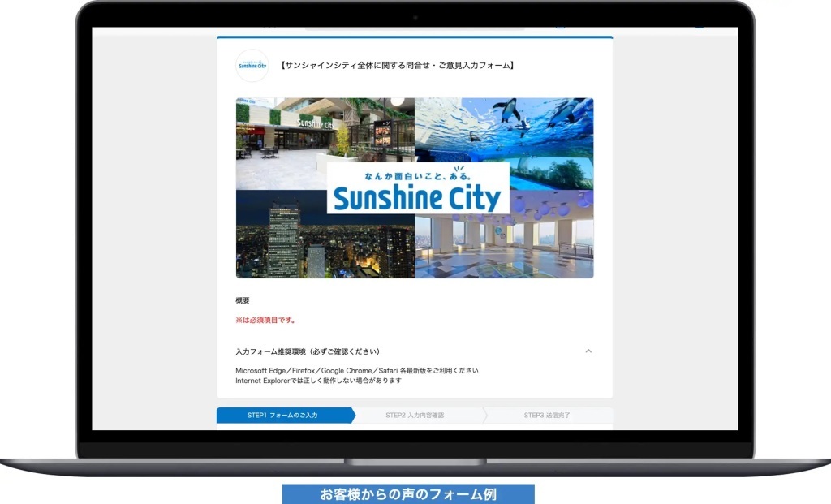Click the Internet Explorer warning text line
Screen dimensions: 831x504
tap(318, 381)
